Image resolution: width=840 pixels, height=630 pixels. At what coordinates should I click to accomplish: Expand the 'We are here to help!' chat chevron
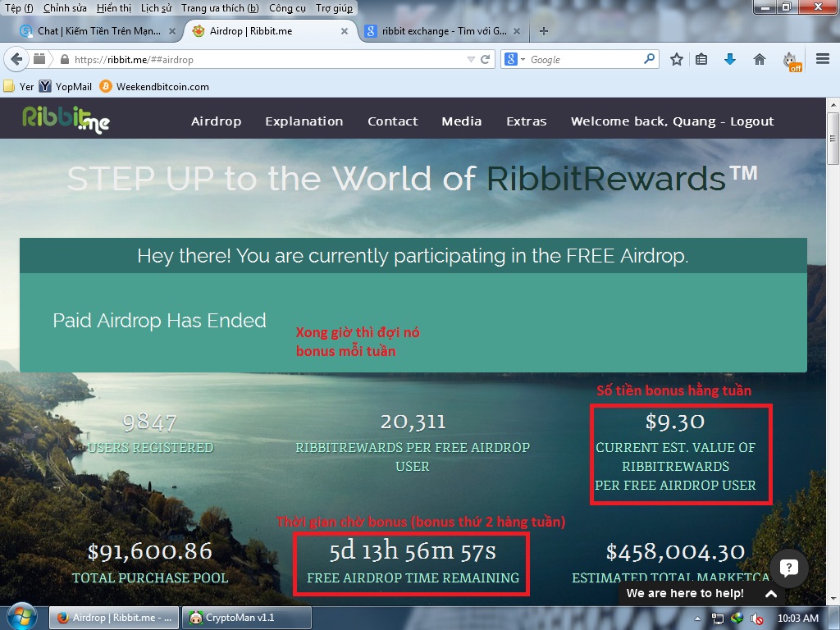coord(771,594)
